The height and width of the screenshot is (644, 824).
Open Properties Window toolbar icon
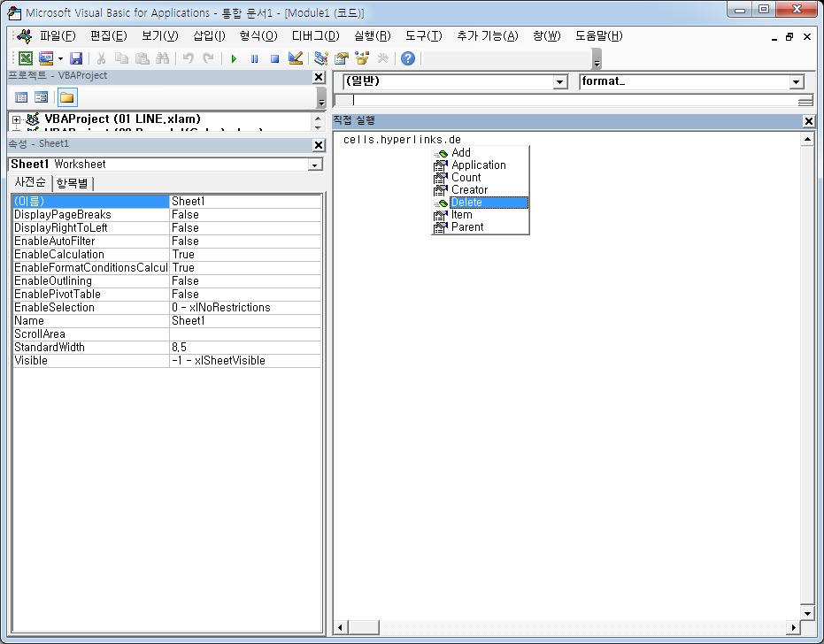tap(342, 58)
